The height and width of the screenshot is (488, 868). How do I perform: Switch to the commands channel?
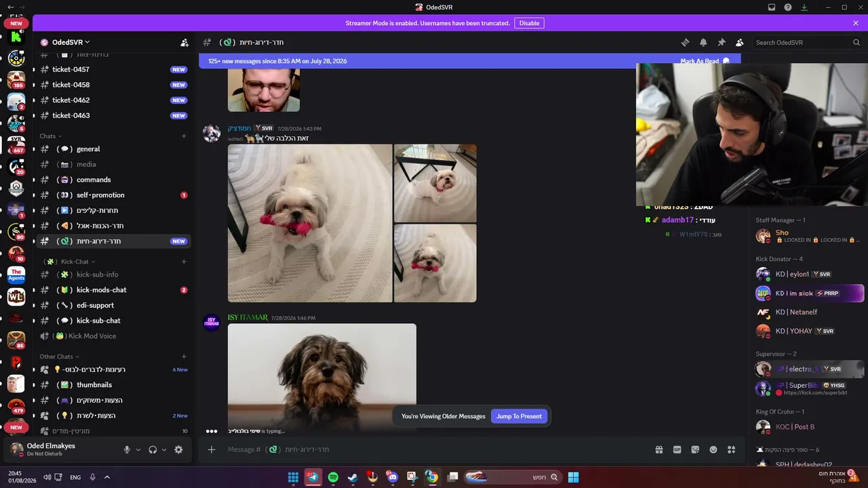click(x=113, y=180)
